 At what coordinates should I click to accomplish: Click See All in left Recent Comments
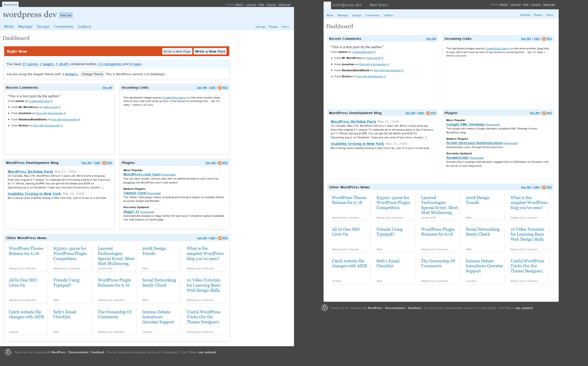pos(107,88)
